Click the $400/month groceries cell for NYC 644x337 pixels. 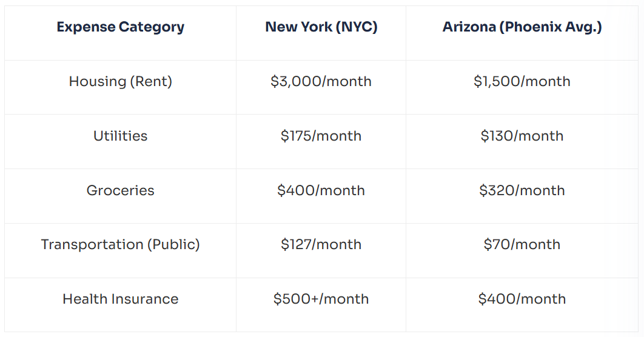tap(321, 190)
